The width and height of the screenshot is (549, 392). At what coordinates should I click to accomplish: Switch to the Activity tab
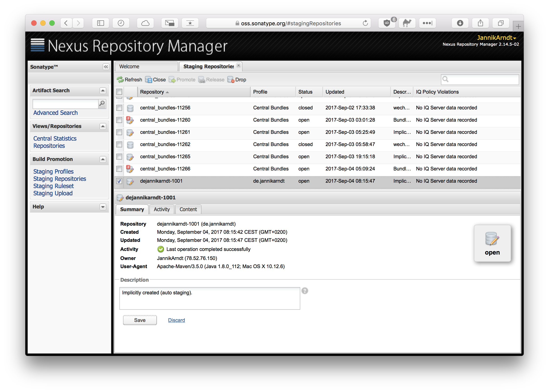pos(161,209)
